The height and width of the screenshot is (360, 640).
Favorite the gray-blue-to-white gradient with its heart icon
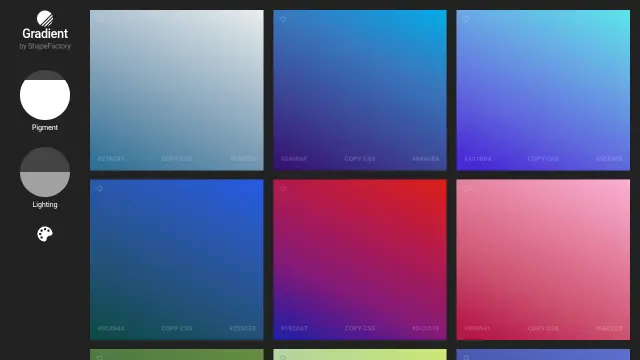point(100,19)
